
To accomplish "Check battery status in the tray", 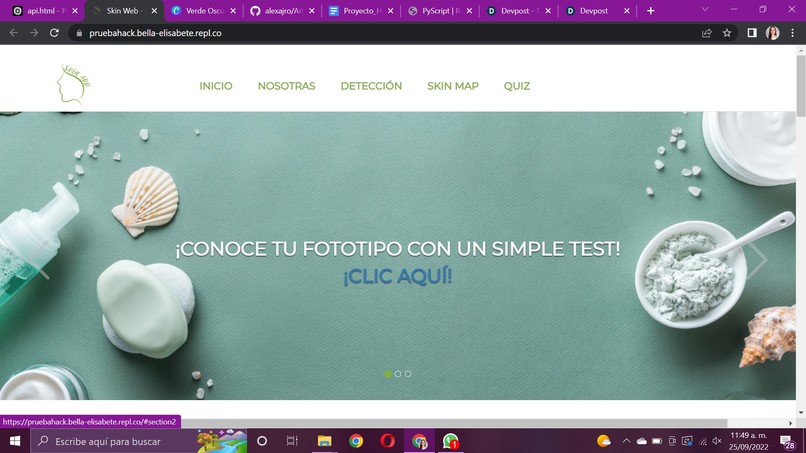I will click(657, 441).
